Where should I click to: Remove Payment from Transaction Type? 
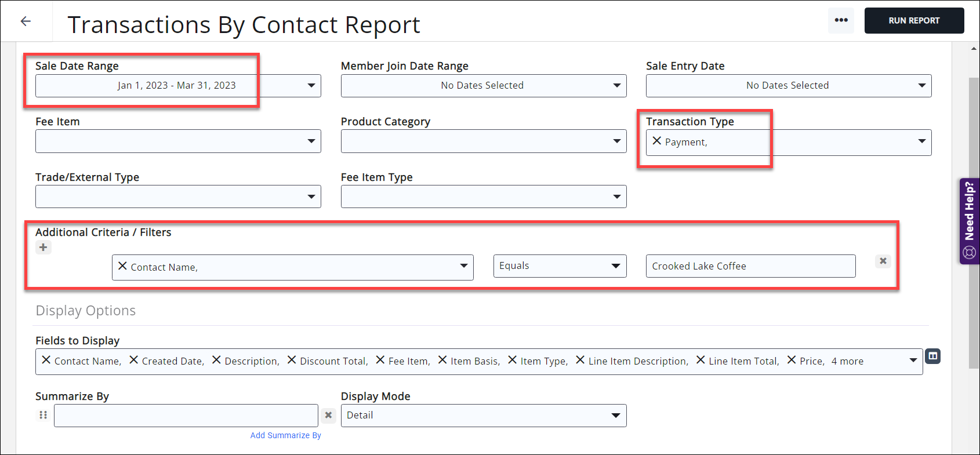pos(656,141)
